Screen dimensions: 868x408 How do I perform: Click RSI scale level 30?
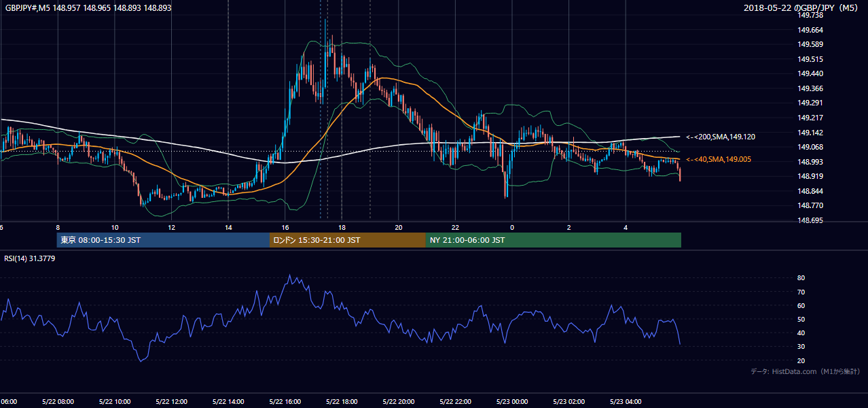pyautogui.click(x=801, y=347)
